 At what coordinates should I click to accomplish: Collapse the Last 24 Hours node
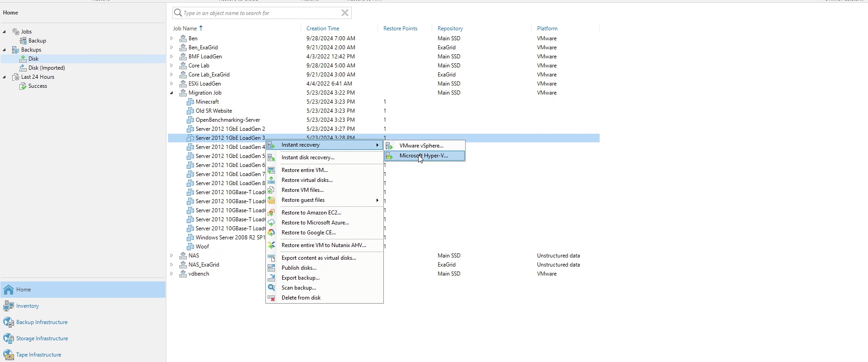(x=5, y=77)
